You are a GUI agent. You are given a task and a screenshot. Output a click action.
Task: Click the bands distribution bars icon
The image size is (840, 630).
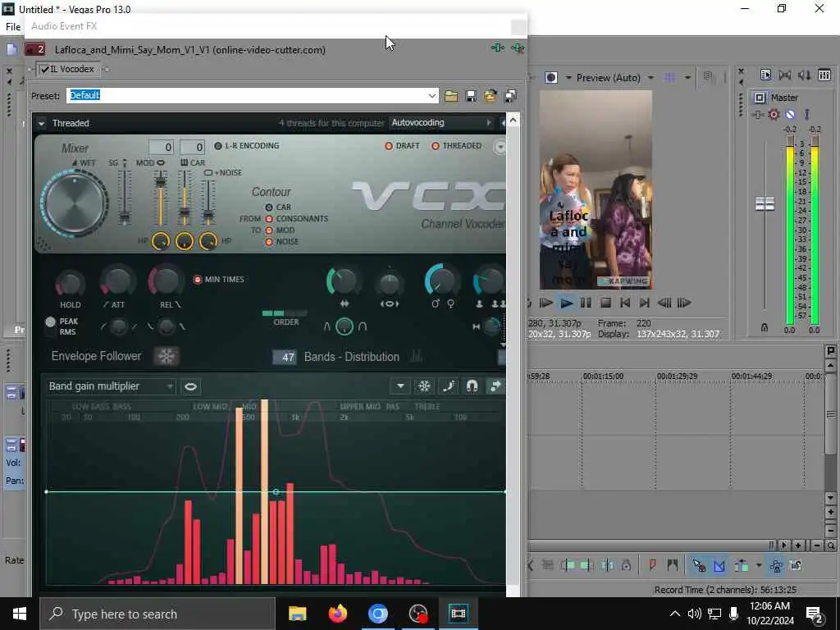tap(416, 356)
